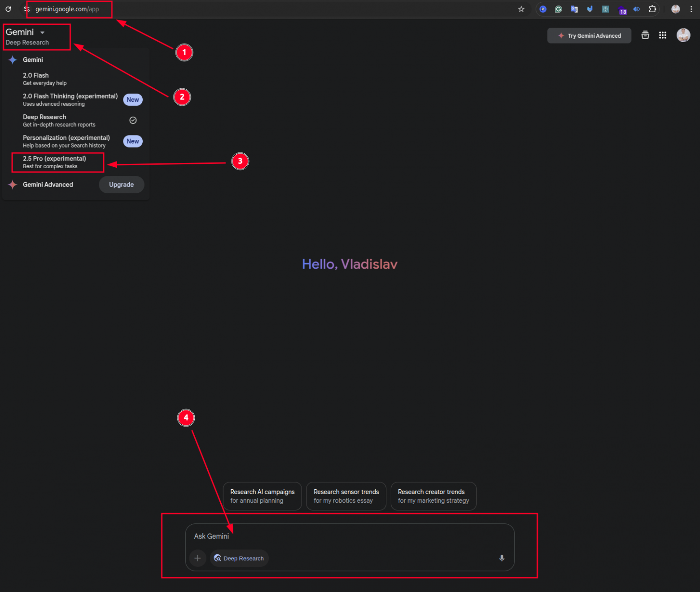Click the plus icon to add files
The height and width of the screenshot is (592, 700).
[197, 558]
